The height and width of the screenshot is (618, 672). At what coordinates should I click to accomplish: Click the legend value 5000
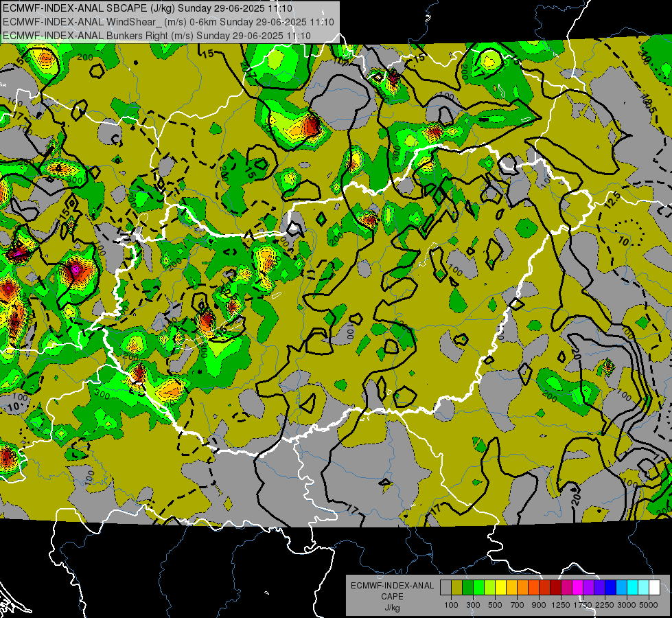[x=649, y=605]
